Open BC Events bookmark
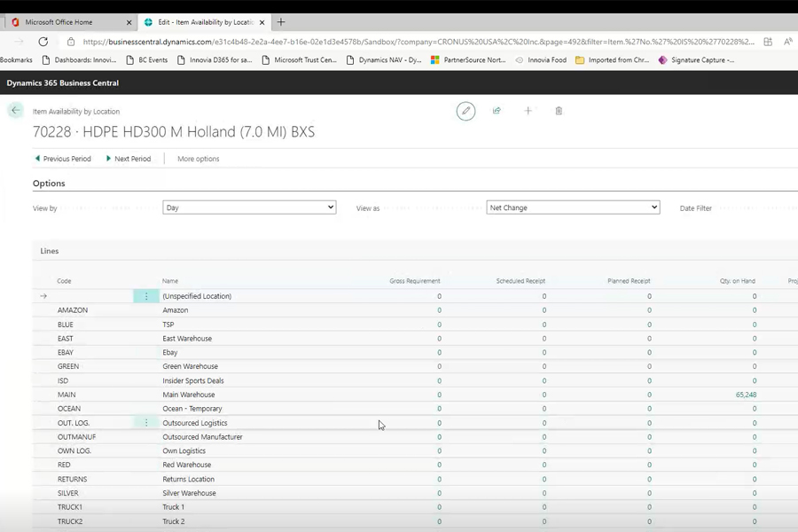This screenshot has height=532, width=798. 147,60
